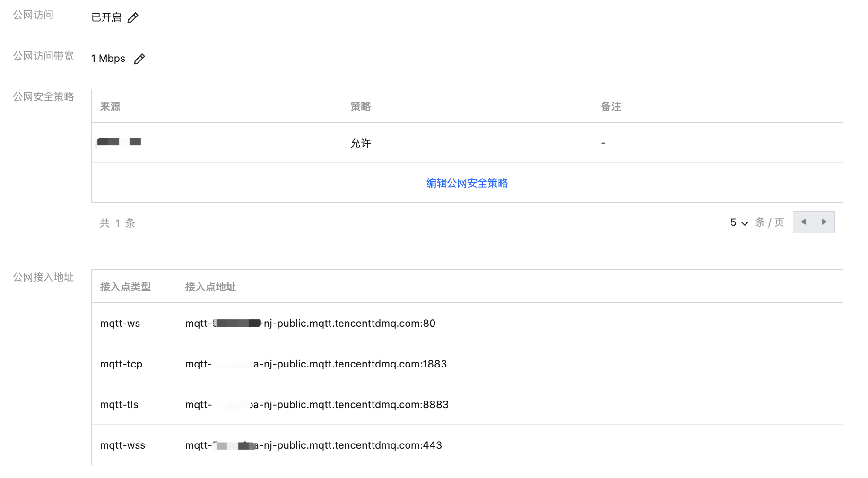The image size is (868, 478).
Task: Click the 接入点类型 column header
Action: click(x=125, y=287)
